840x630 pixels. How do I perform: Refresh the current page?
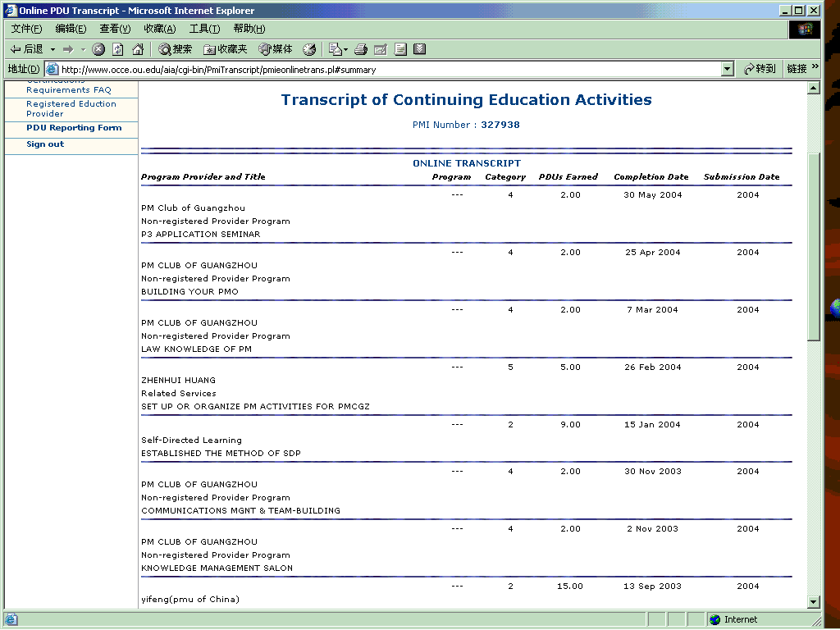click(118, 49)
